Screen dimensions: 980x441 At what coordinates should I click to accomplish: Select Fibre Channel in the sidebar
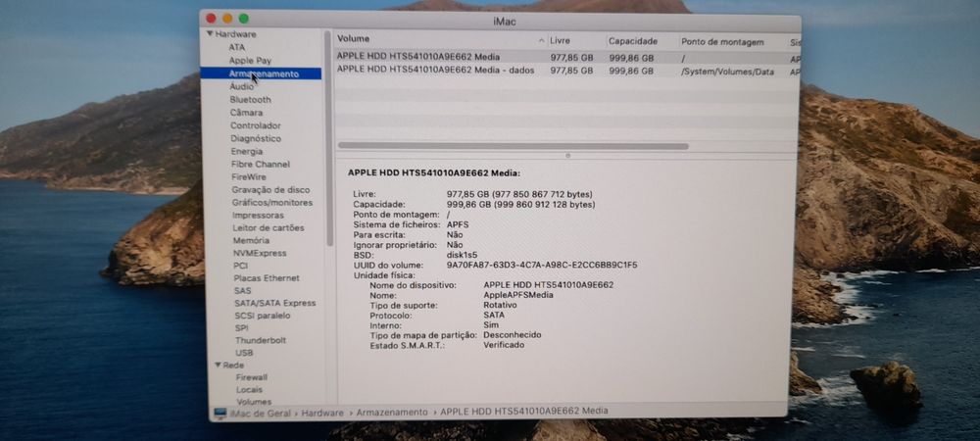point(261,165)
